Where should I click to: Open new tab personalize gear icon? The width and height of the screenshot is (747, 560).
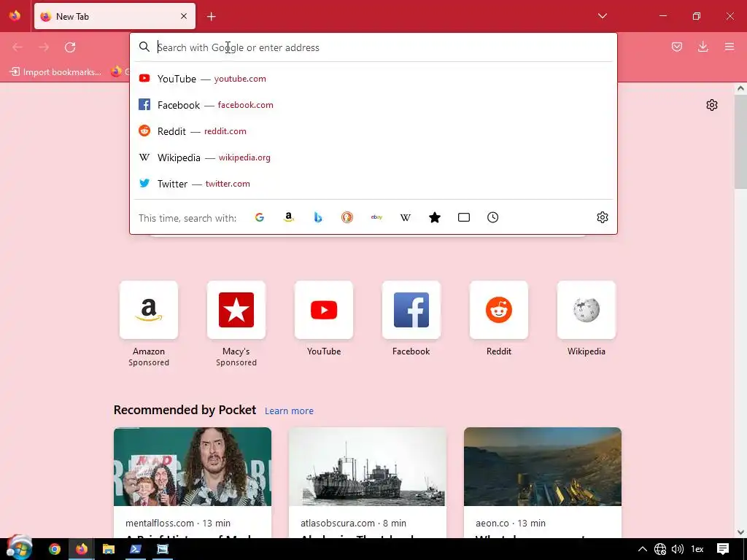pos(712,105)
